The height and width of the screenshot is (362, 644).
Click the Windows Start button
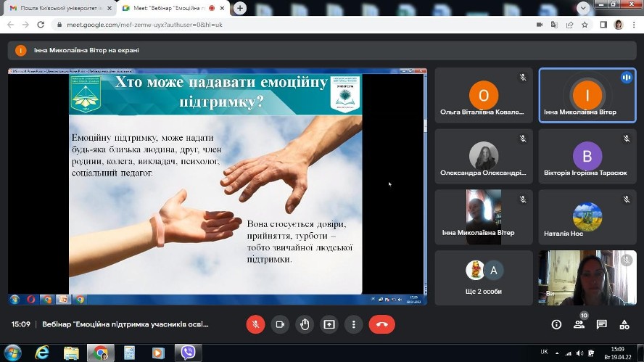[13, 353]
